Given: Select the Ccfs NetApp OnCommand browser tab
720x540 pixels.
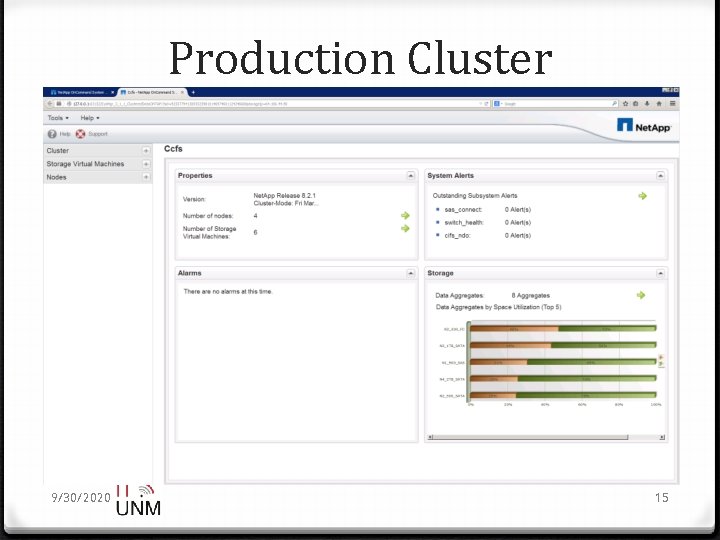Looking at the screenshot, I should pyautogui.click(x=152, y=92).
